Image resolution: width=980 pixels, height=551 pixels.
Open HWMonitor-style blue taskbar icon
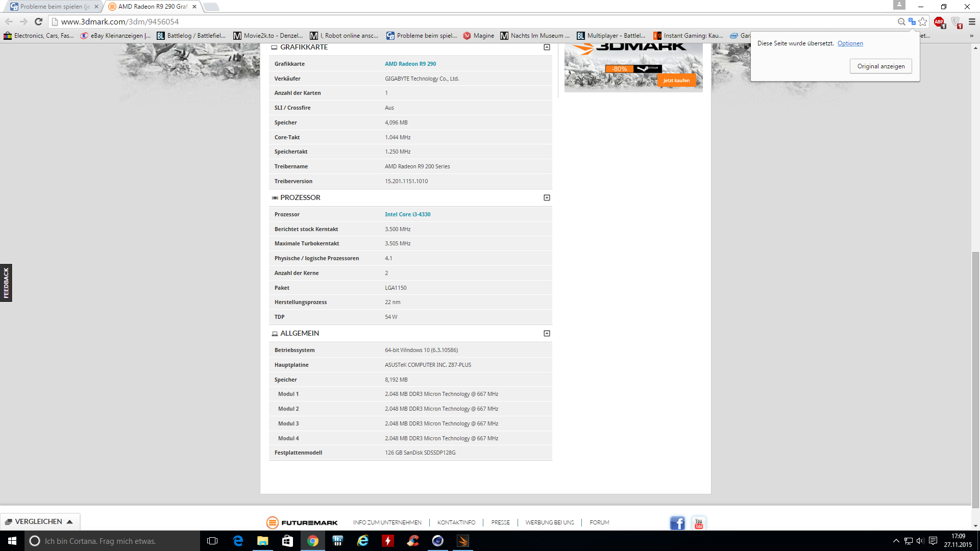coord(338,541)
